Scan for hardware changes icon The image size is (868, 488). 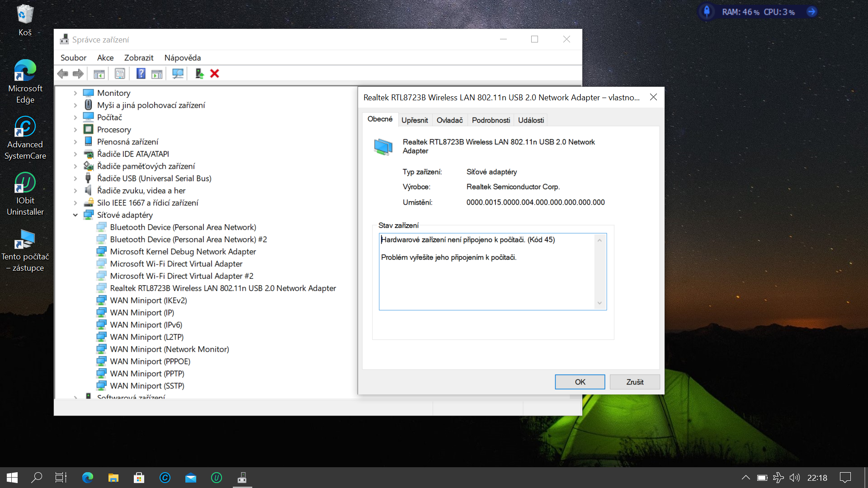point(178,74)
